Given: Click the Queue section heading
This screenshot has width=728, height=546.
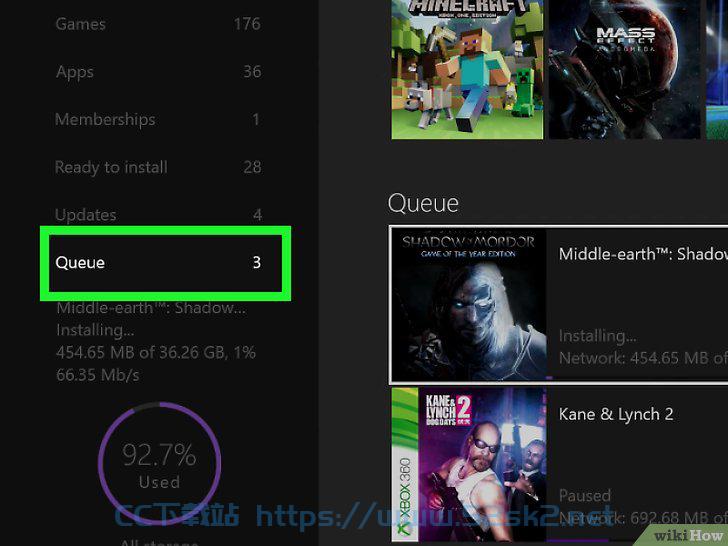Looking at the screenshot, I should tap(423, 203).
